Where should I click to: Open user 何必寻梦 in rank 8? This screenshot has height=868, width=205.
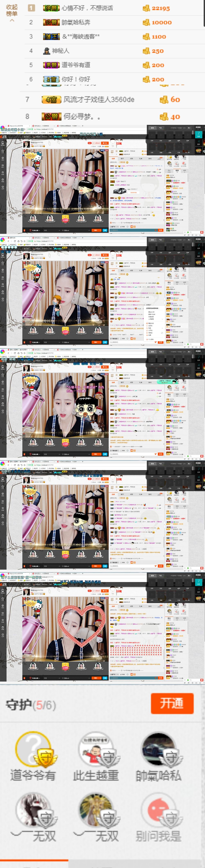click(x=82, y=117)
